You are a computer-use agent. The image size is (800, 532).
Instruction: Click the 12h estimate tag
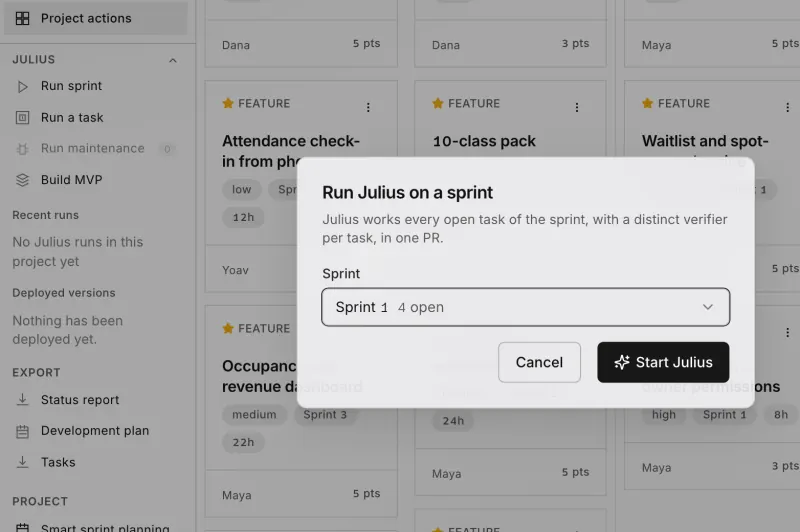243,217
